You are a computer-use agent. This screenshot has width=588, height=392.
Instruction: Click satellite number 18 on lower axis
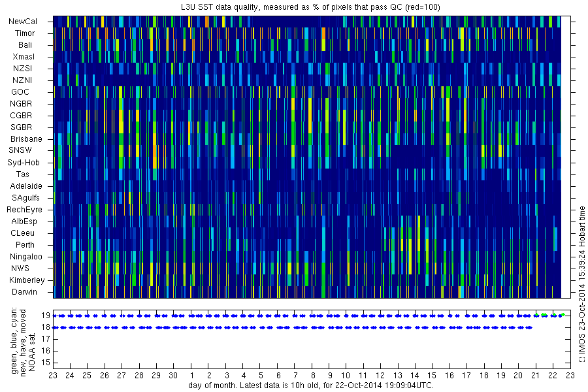pyautogui.click(x=46, y=327)
